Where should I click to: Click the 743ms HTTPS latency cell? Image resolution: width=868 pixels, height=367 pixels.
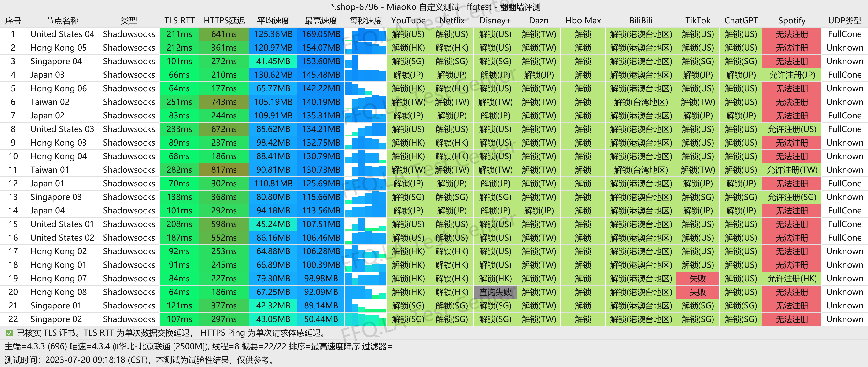tap(224, 102)
